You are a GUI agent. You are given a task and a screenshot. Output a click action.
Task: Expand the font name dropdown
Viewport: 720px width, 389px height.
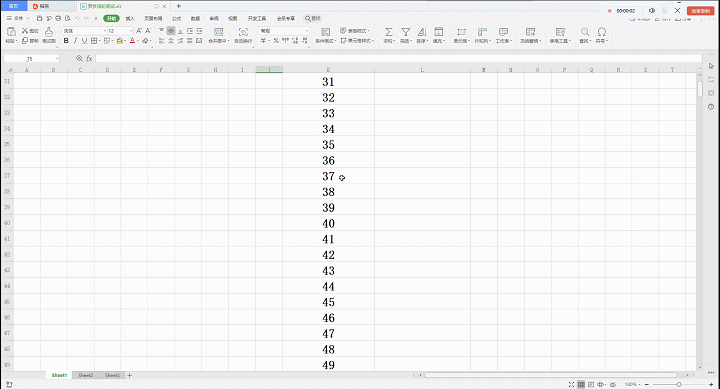(84, 31)
